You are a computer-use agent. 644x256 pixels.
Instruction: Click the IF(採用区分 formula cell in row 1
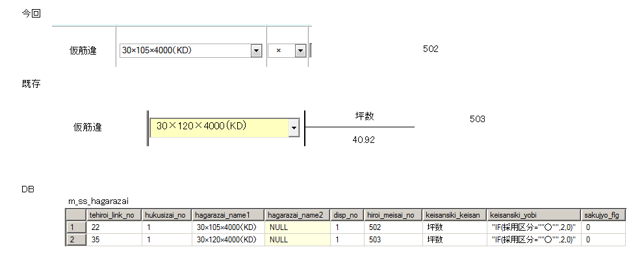[534, 227]
